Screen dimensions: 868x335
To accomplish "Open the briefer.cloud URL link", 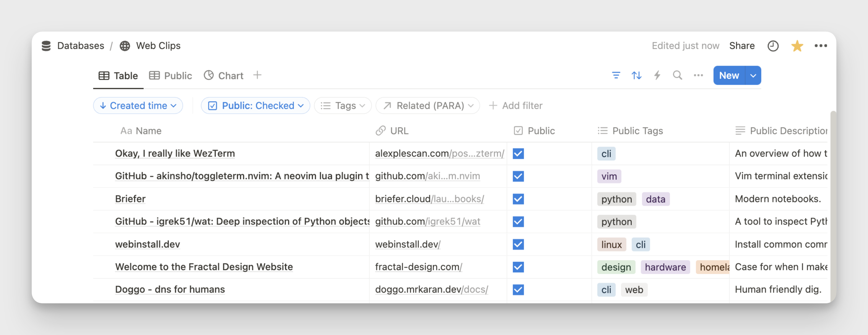I will click(430, 199).
